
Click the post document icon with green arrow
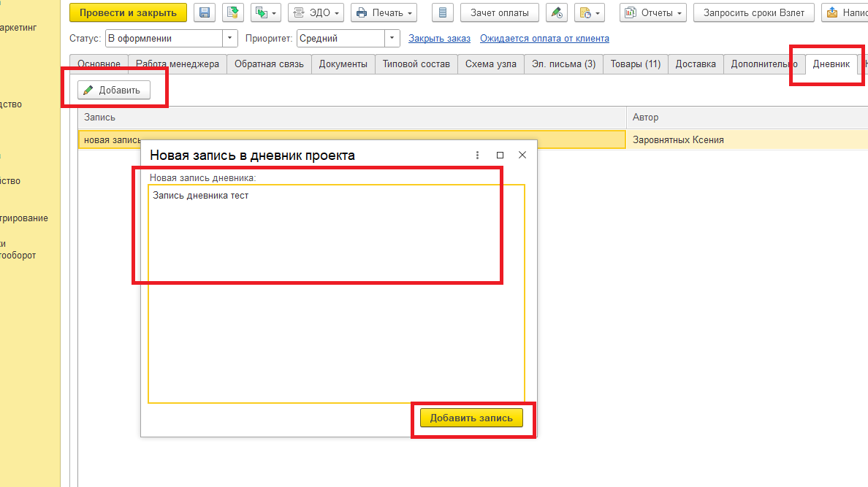(x=232, y=12)
